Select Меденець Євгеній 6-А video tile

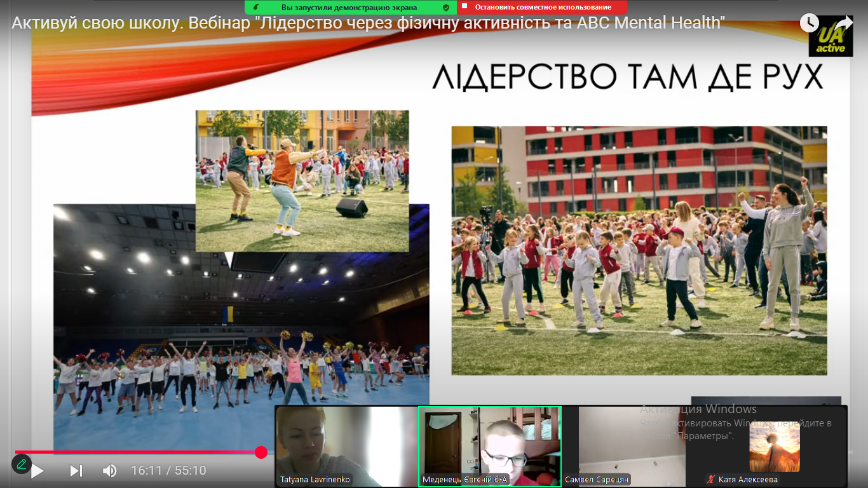[x=490, y=446]
